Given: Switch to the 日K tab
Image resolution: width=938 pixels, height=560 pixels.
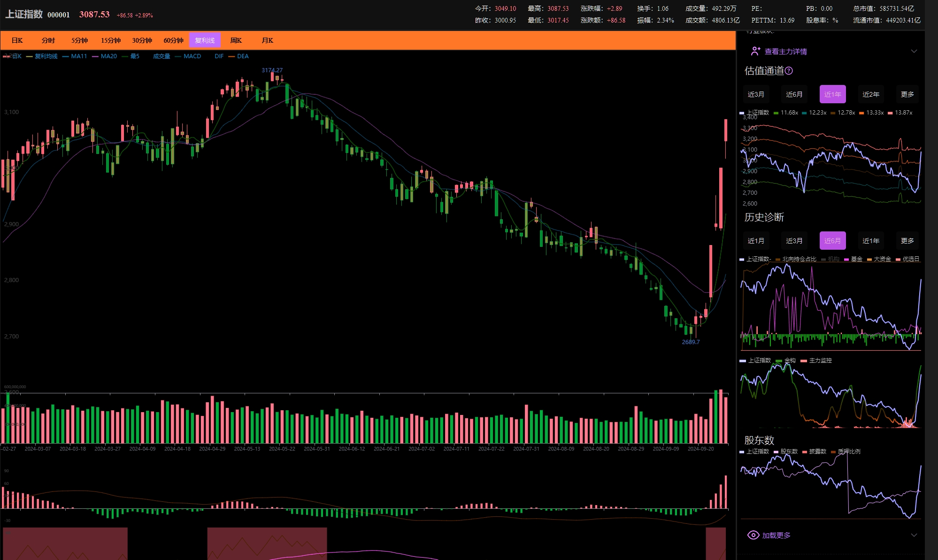Looking at the screenshot, I should (17, 40).
